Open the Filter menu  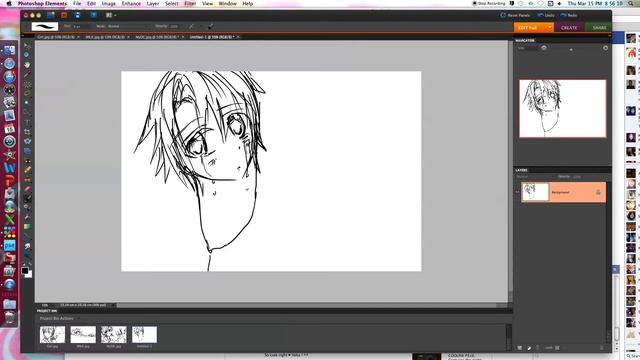point(190,3)
